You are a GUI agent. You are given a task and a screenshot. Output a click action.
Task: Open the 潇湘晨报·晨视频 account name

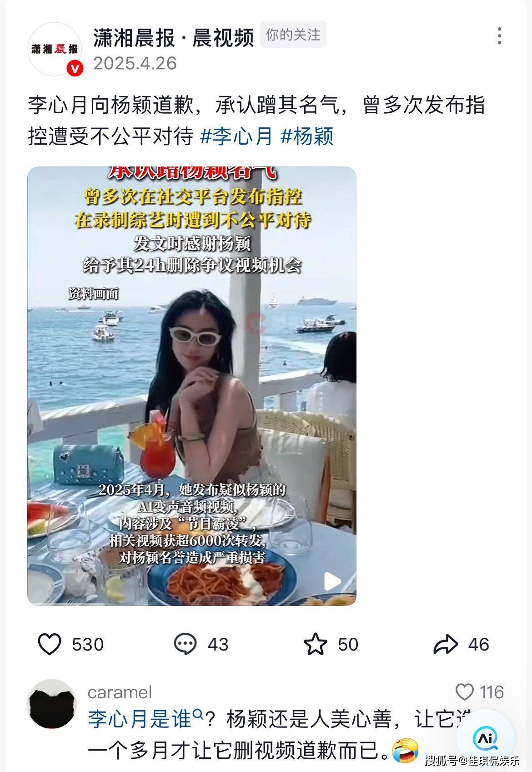point(174,37)
